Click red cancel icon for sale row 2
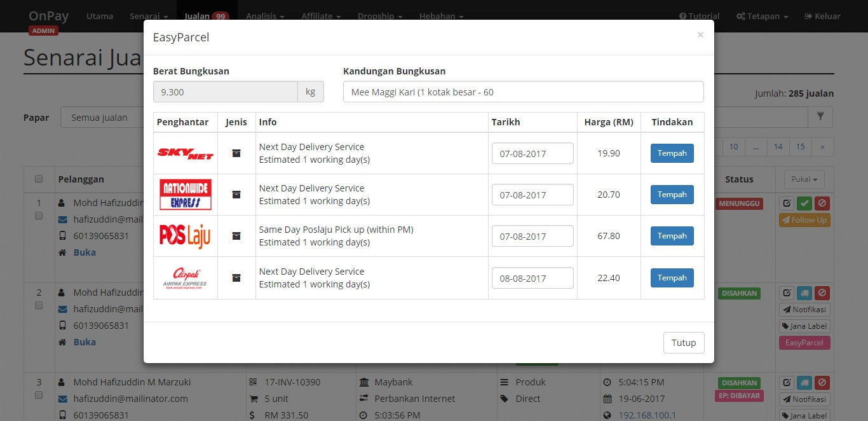Image resolution: width=868 pixels, height=421 pixels. (822, 293)
